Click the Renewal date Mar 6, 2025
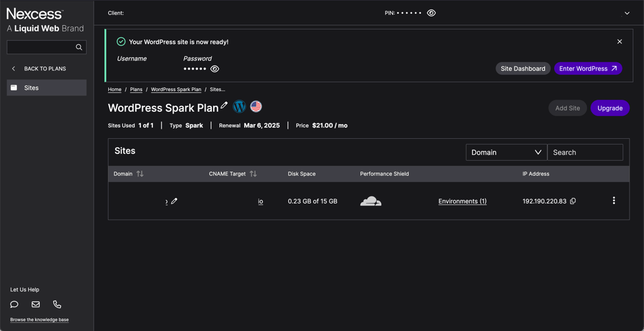The image size is (644, 331). point(262,126)
